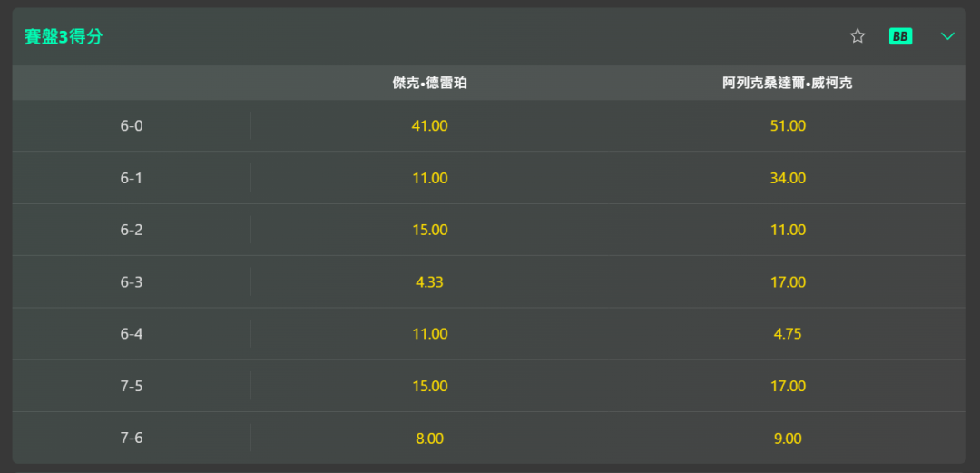Choose 9.00 odds for 7-6 score
Image resolution: width=980 pixels, height=473 pixels.
788,438
